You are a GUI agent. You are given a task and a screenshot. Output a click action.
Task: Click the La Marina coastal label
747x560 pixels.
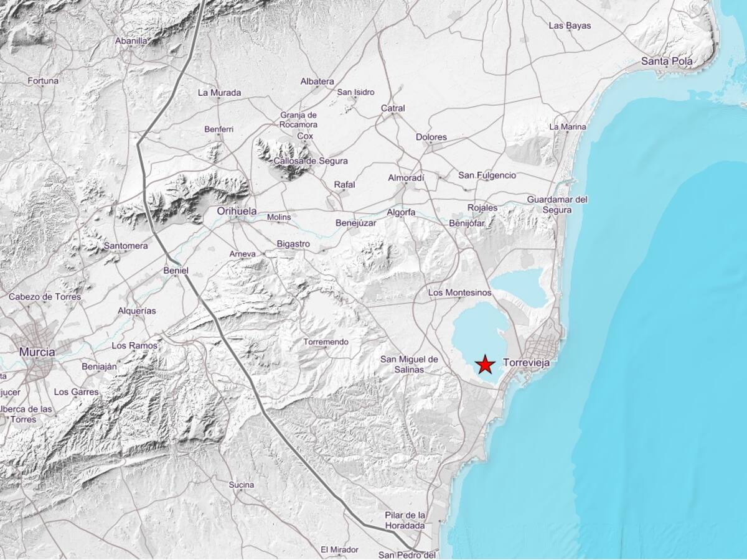(x=567, y=127)
